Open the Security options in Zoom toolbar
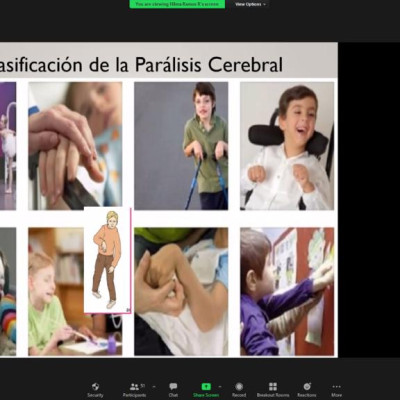The width and height of the screenshot is (400, 400). (x=95, y=389)
